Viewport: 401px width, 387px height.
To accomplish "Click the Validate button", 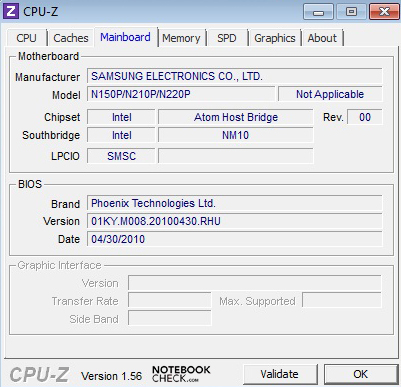I will click(x=279, y=374).
